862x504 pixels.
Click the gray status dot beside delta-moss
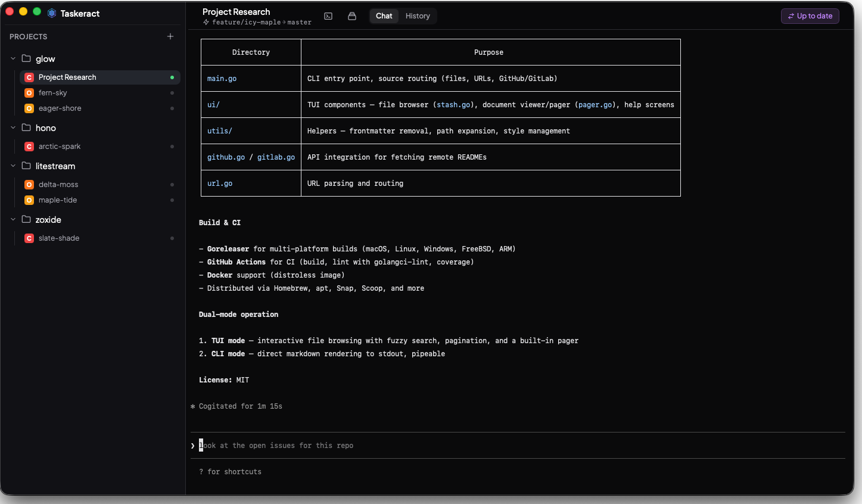point(172,184)
